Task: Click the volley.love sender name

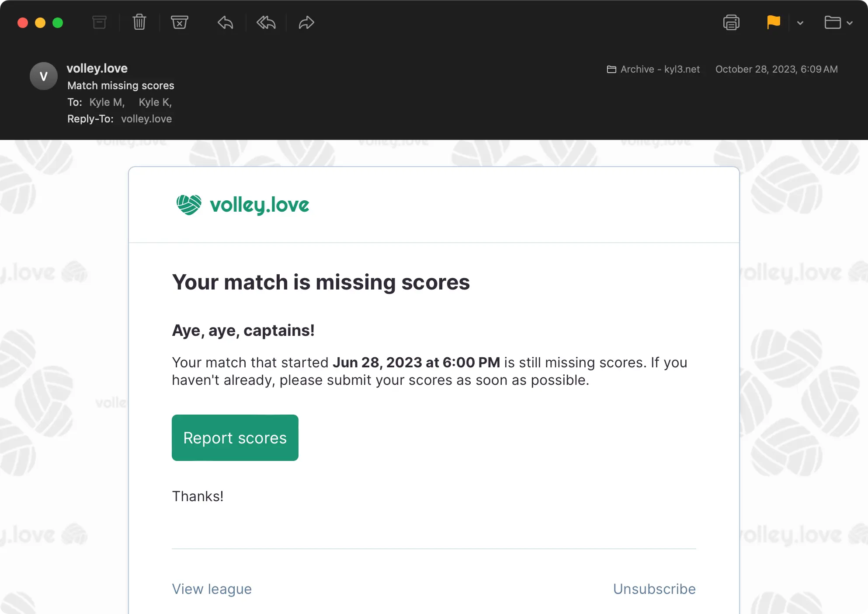Action: click(97, 68)
